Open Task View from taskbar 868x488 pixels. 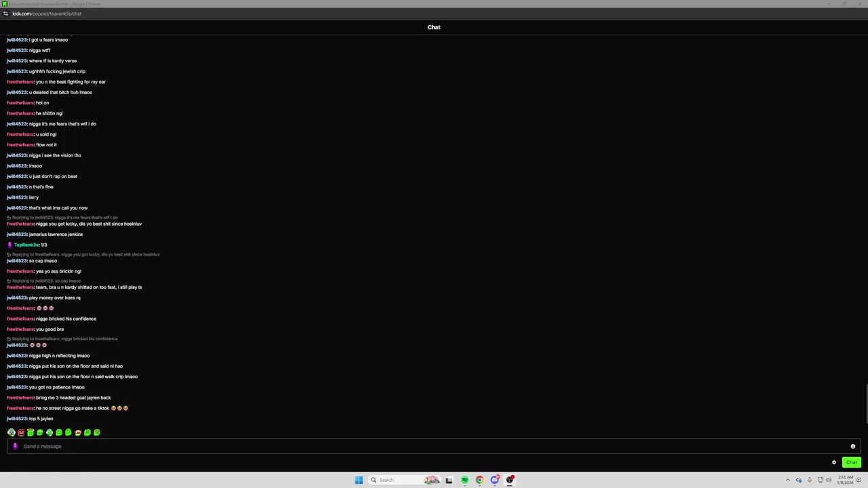tap(449, 480)
